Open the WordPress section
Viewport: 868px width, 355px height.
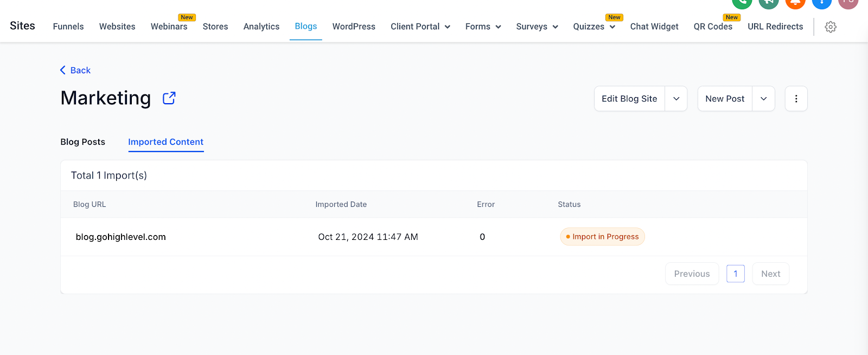click(x=354, y=27)
